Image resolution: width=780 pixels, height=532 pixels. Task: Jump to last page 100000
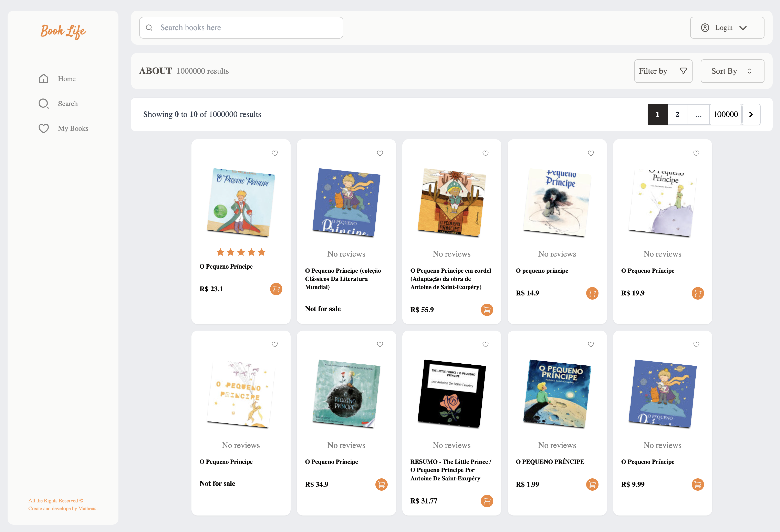725,114
